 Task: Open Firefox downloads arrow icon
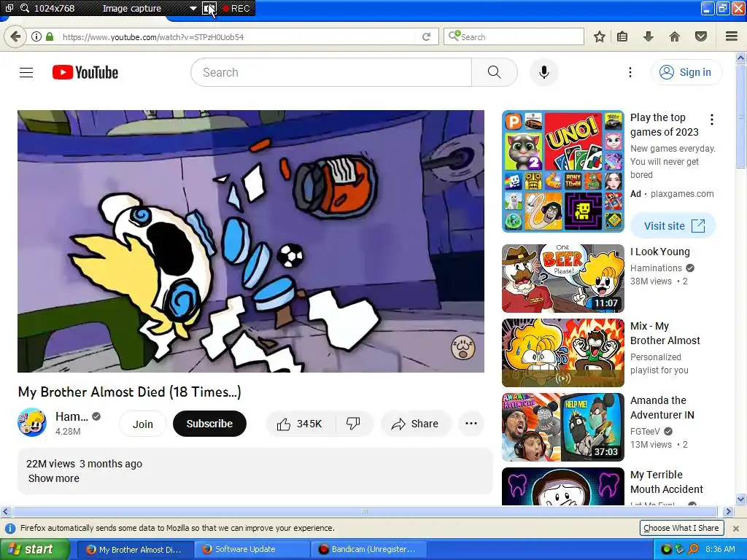(x=649, y=36)
